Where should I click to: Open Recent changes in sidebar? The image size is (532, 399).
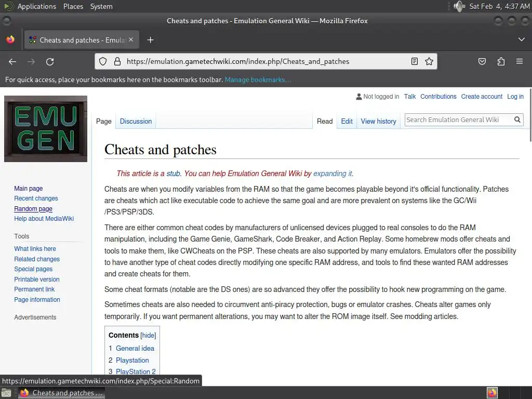(36, 198)
